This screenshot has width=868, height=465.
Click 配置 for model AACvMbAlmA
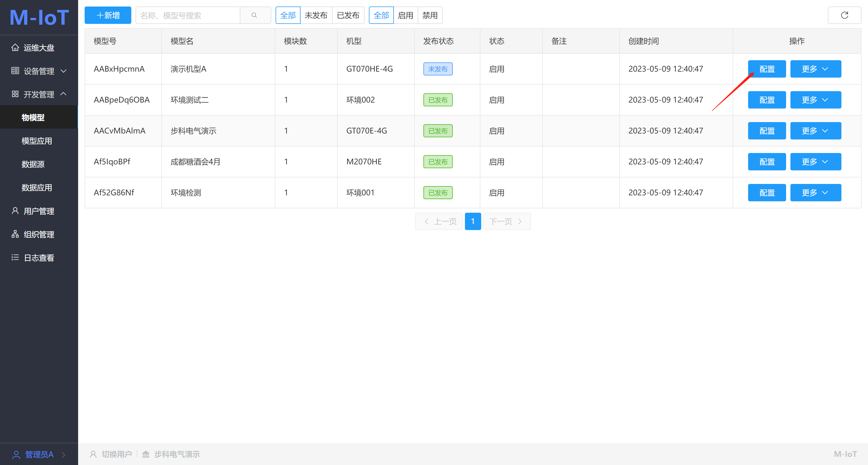tap(767, 131)
